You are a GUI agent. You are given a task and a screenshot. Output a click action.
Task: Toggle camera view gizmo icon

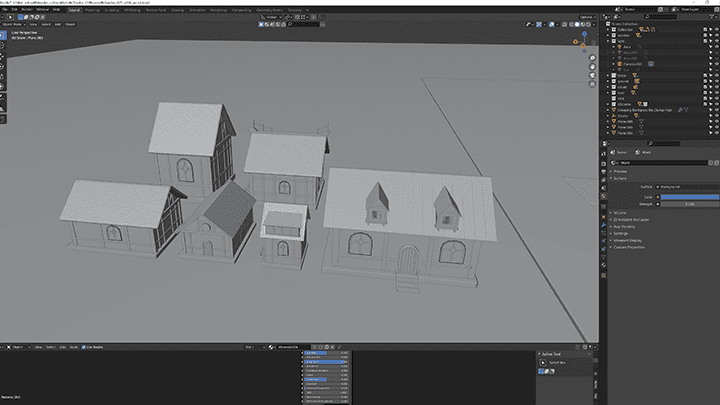(x=592, y=75)
